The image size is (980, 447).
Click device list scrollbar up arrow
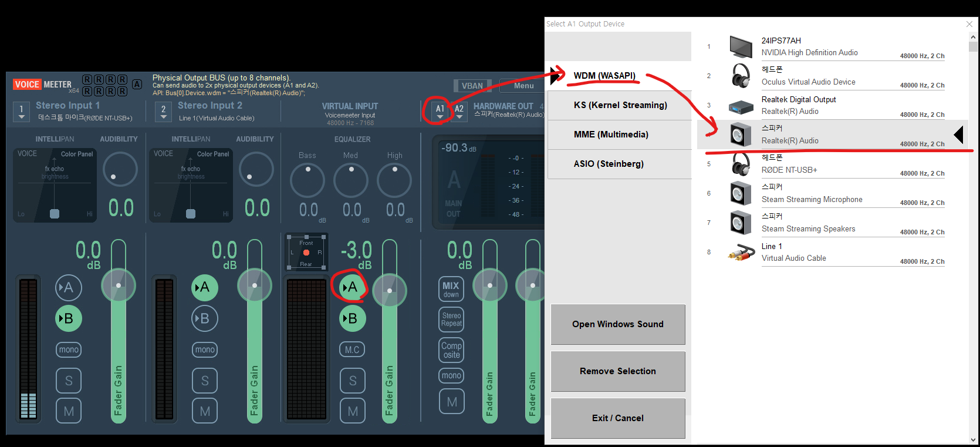(974, 37)
